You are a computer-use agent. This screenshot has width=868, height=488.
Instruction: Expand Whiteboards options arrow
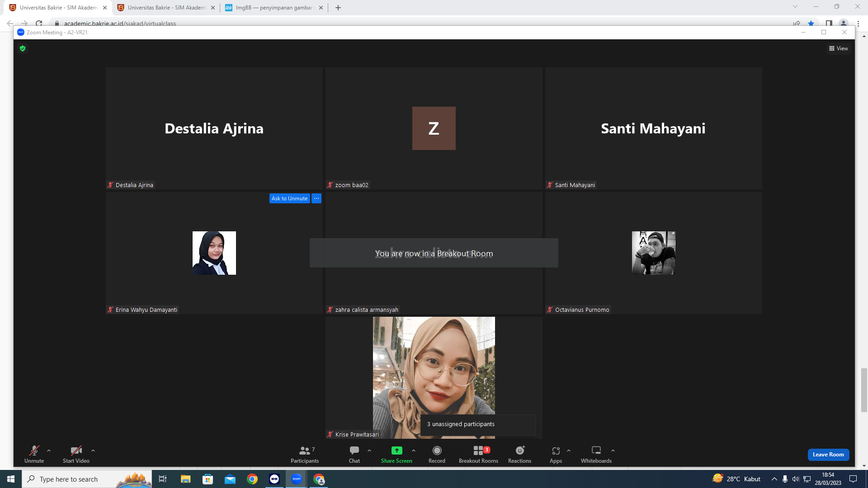tap(613, 450)
